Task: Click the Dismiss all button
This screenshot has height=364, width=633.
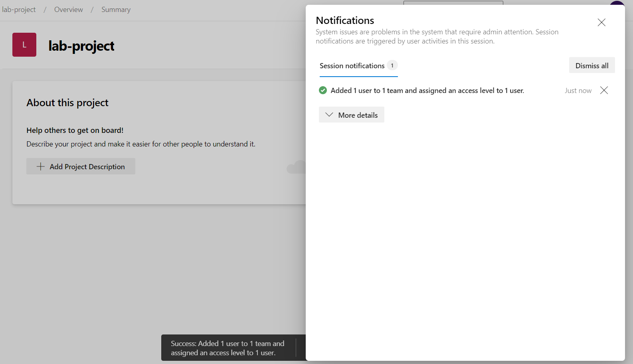Action: click(592, 65)
